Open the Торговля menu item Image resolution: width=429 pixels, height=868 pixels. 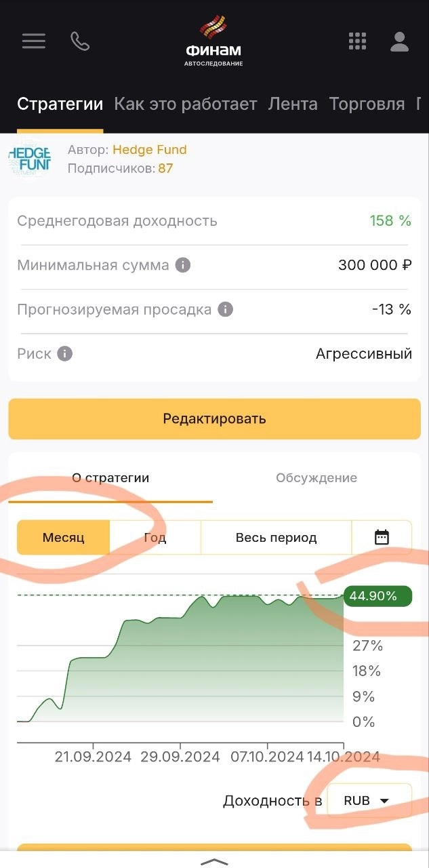click(367, 104)
